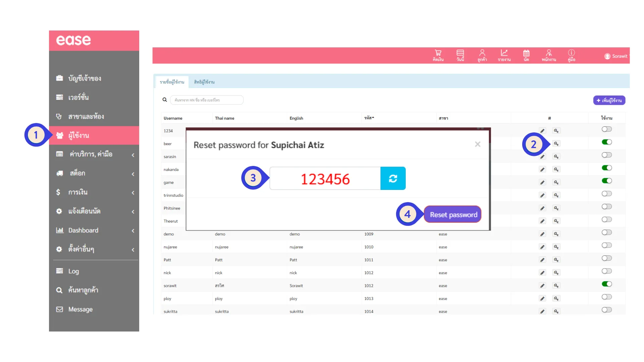Click pencil edit icon for user nujaree
644x362 pixels.
coord(542,247)
